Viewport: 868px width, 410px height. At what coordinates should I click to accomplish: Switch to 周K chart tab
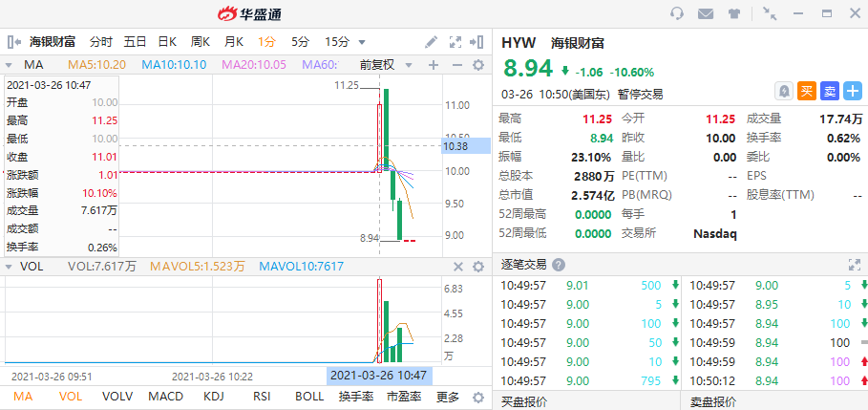point(201,41)
